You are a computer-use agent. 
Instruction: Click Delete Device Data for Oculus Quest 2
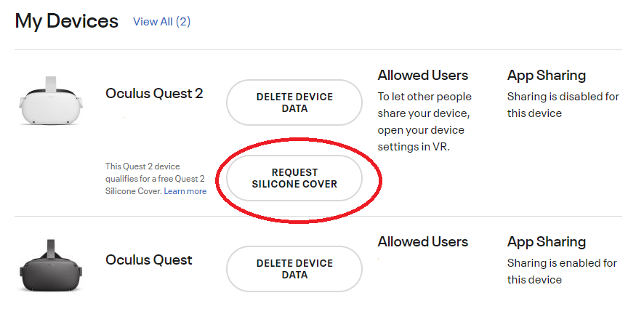(294, 102)
